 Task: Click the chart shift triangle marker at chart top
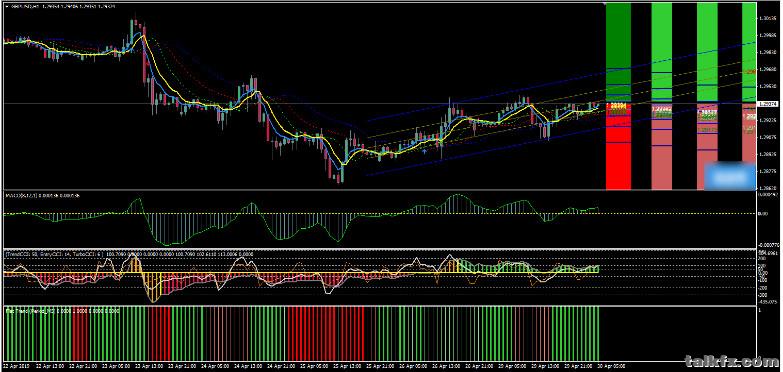click(x=606, y=4)
